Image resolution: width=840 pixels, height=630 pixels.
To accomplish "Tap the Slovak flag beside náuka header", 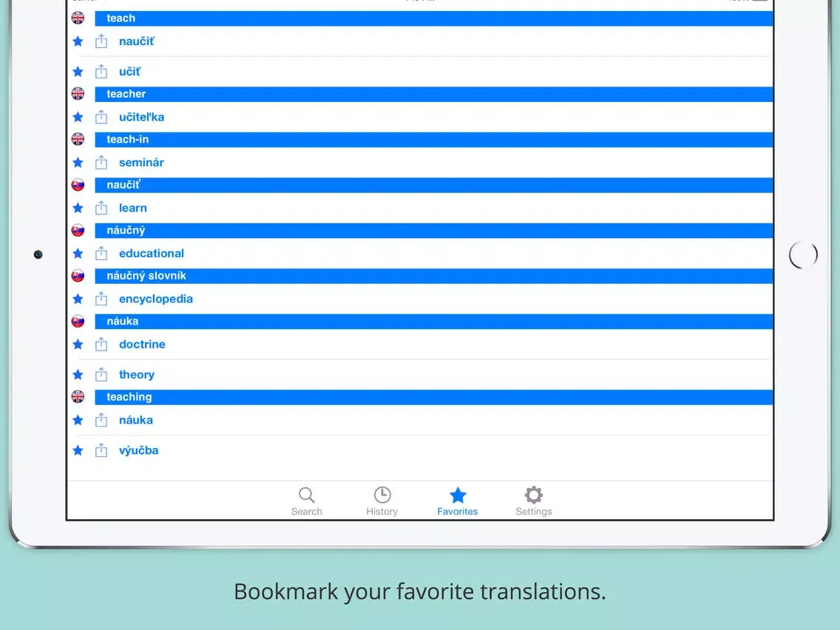I will tap(78, 322).
